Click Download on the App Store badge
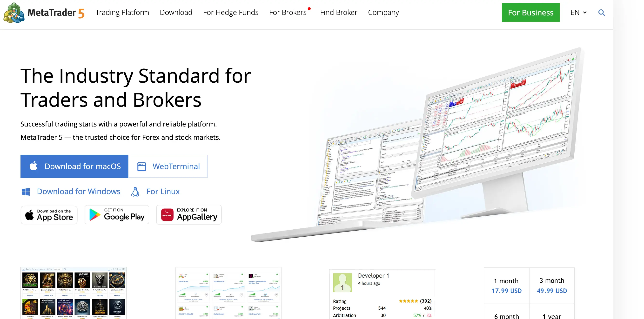Image resolution: width=644 pixels, height=319 pixels. (49, 215)
